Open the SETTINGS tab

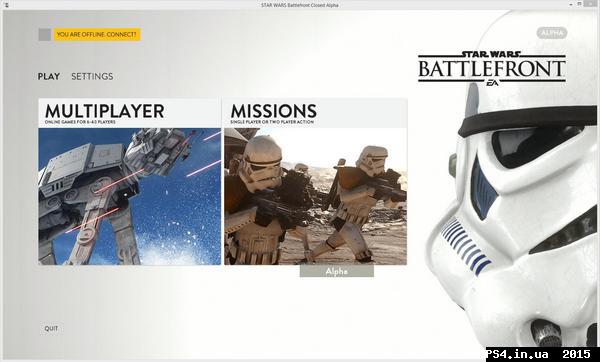click(92, 77)
